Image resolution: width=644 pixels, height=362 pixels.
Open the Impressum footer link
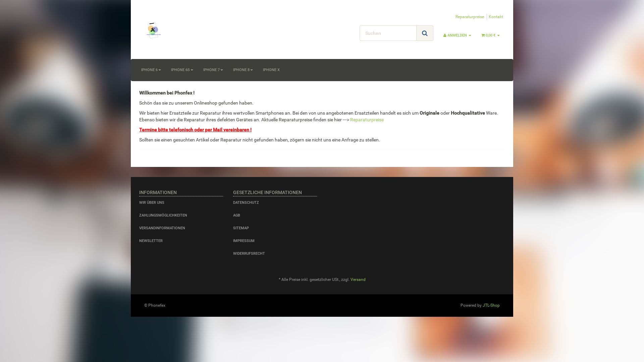point(244,241)
